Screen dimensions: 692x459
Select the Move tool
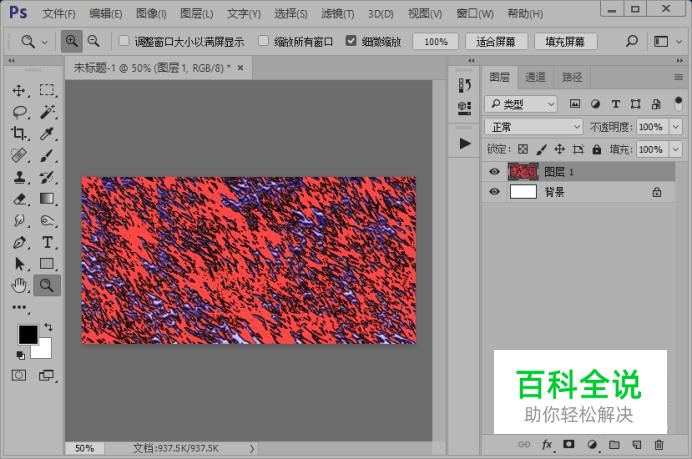point(19,90)
